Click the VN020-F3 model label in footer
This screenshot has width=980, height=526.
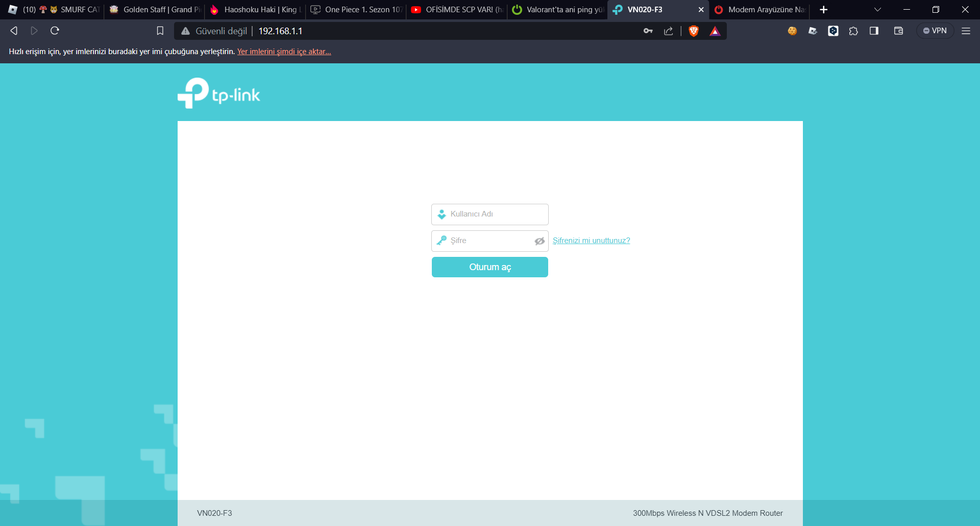coord(214,513)
